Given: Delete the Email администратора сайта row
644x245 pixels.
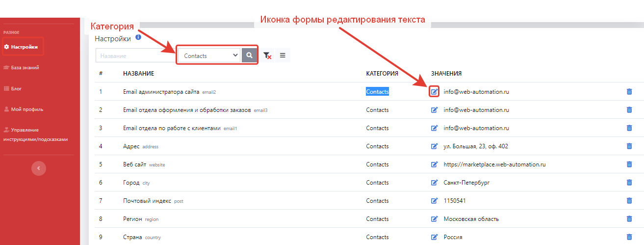Looking at the screenshot, I should (x=629, y=92).
